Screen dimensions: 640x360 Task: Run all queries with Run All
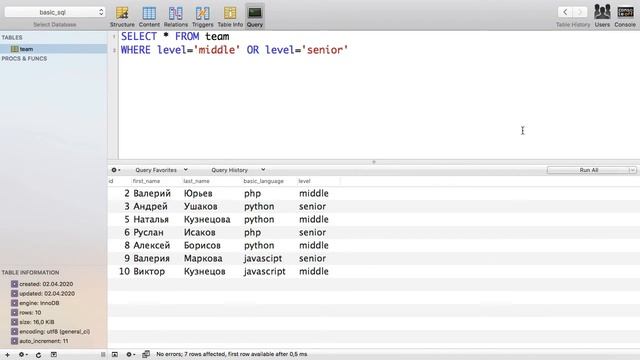[x=588, y=170]
